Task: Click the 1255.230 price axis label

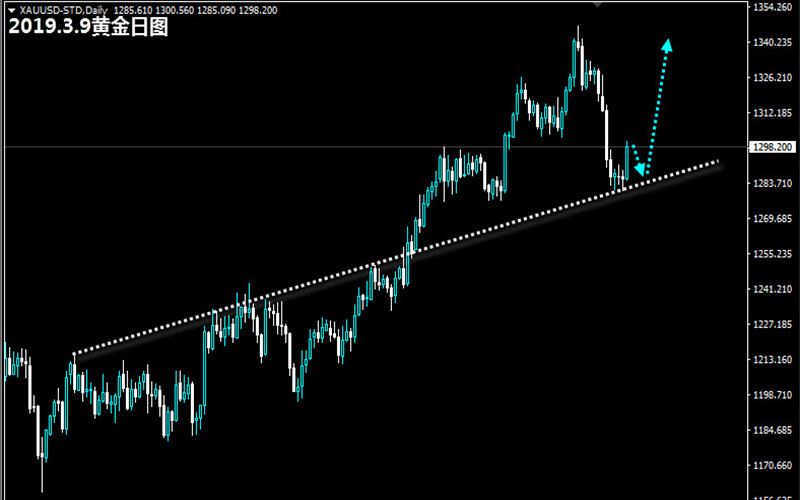Action: pos(774,254)
